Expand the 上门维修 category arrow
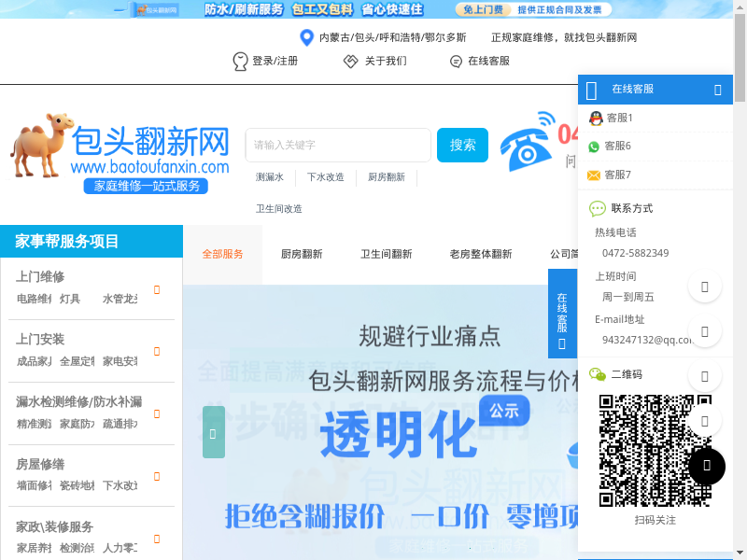 pyautogui.click(x=157, y=289)
